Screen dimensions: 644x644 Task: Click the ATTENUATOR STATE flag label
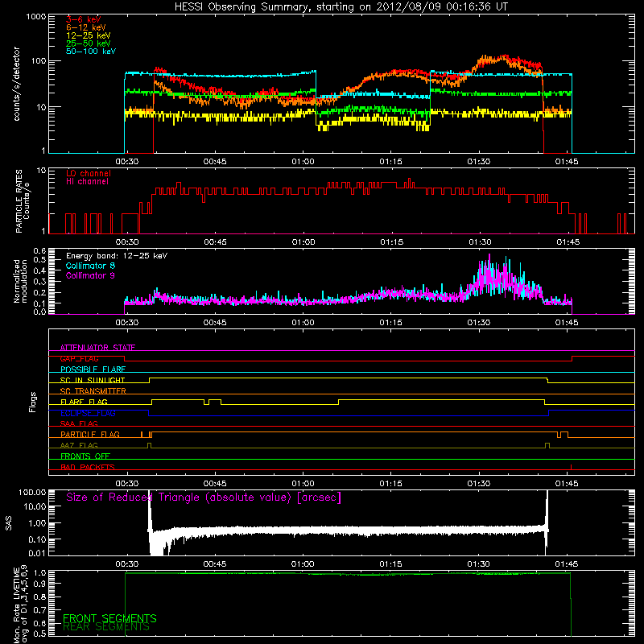pos(97,348)
